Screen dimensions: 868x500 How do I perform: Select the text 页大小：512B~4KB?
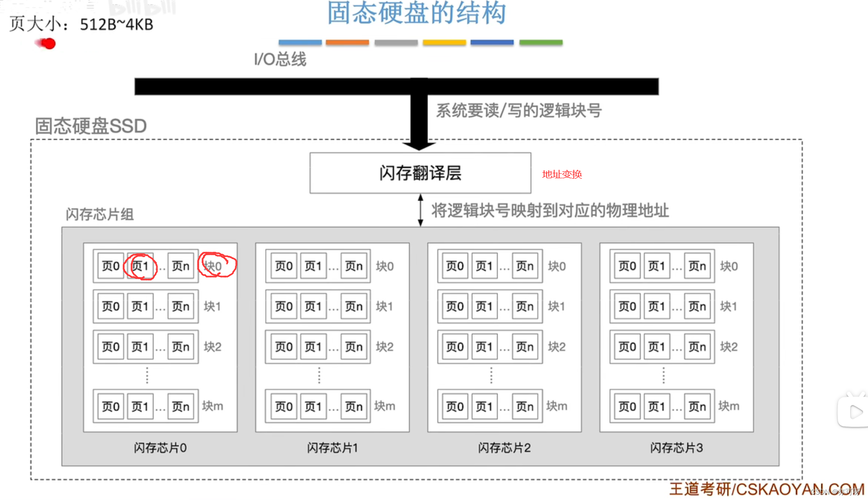tap(81, 24)
